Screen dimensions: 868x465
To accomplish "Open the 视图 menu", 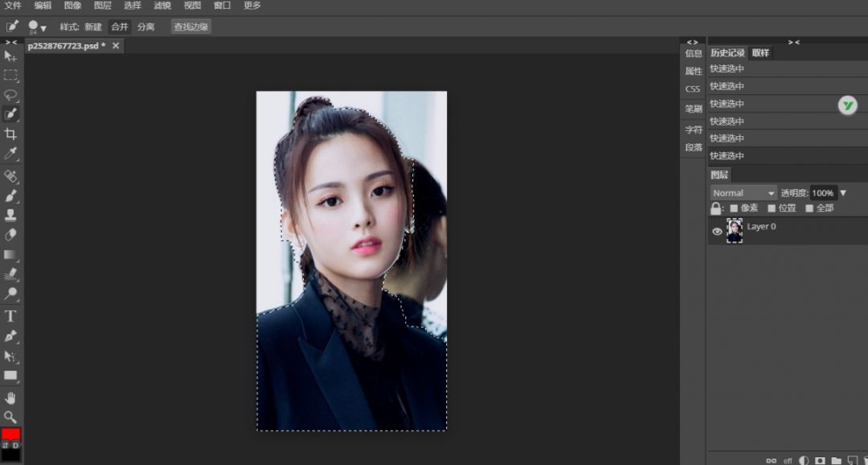I will pyautogui.click(x=192, y=6).
